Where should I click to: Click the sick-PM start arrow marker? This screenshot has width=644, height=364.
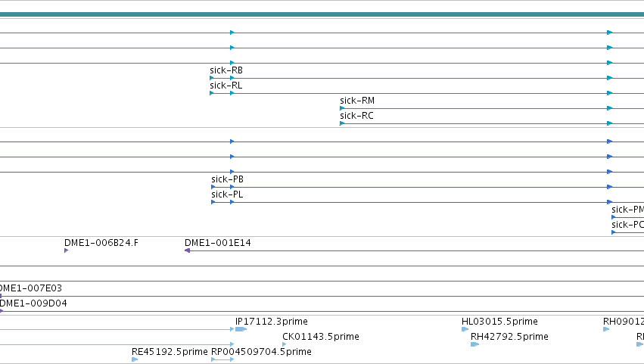tap(614, 217)
